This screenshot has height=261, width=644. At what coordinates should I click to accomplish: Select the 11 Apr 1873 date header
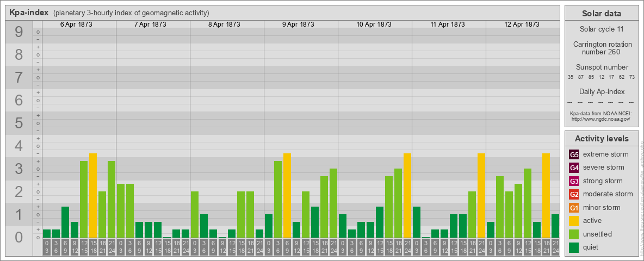(448, 24)
